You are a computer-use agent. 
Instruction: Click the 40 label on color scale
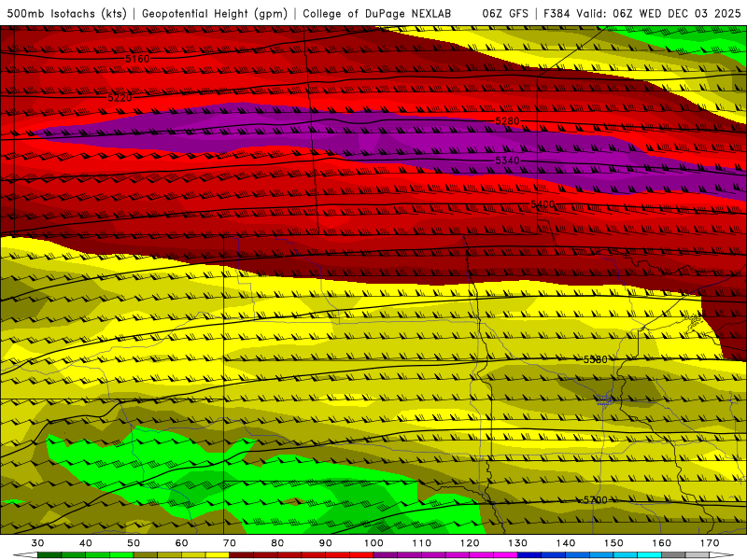(x=86, y=543)
